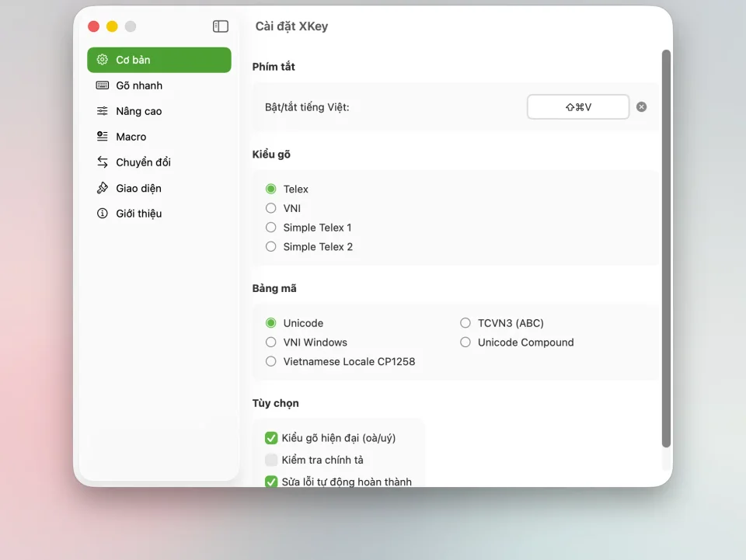Click the info icon for Giới thiệu

point(103,214)
